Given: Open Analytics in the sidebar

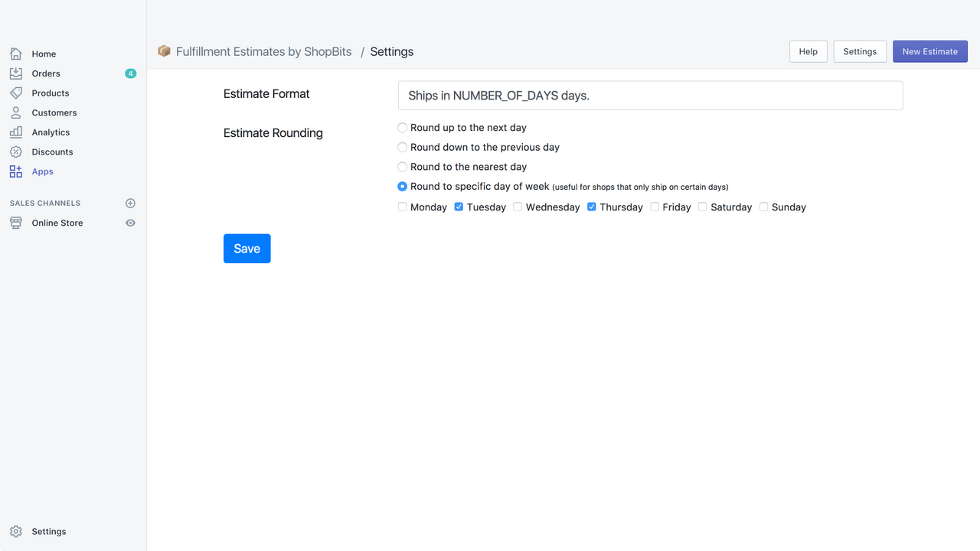Looking at the screenshot, I should click(x=51, y=132).
